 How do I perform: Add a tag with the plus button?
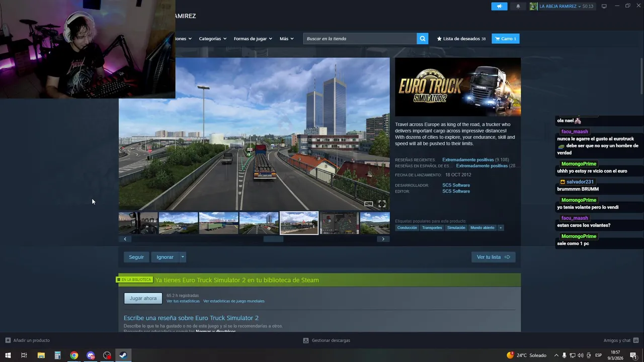click(x=501, y=228)
